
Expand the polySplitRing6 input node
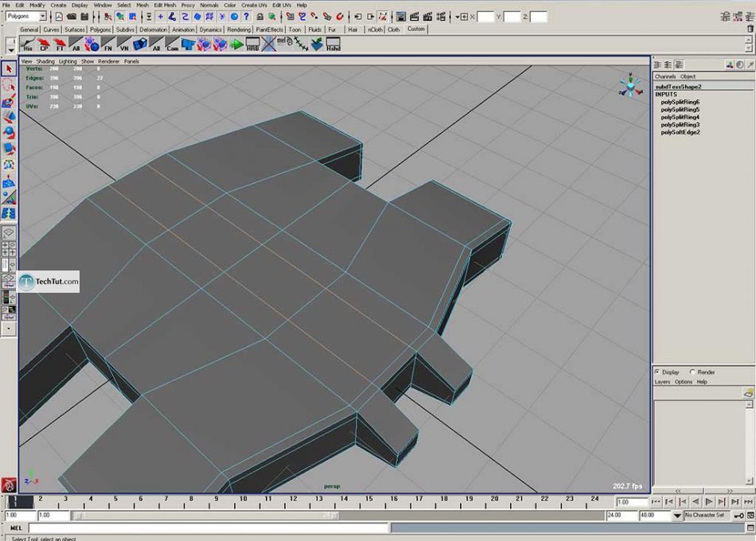point(680,102)
